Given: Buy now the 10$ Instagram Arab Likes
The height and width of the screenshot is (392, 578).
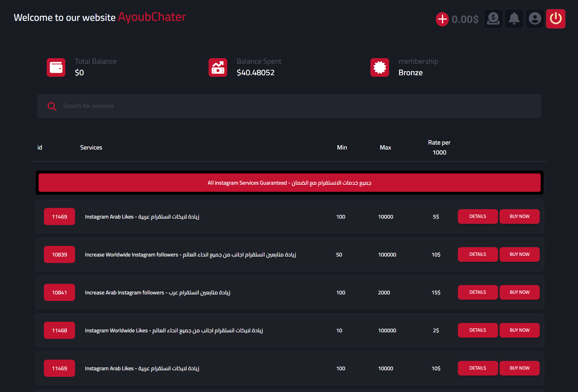Looking at the screenshot, I should tap(519, 368).
